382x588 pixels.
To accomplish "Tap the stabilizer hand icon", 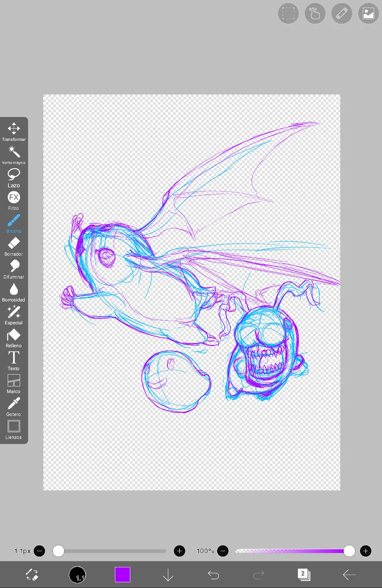I will click(x=315, y=13).
